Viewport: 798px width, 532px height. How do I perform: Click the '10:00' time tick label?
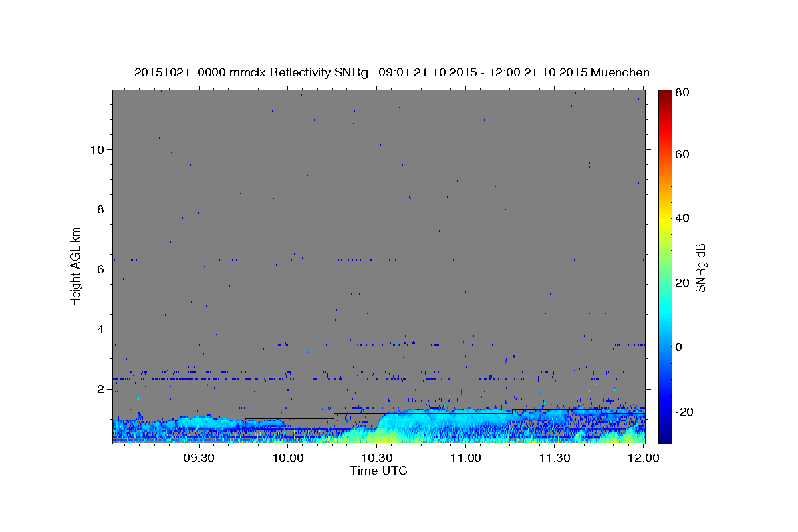pyautogui.click(x=288, y=458)
